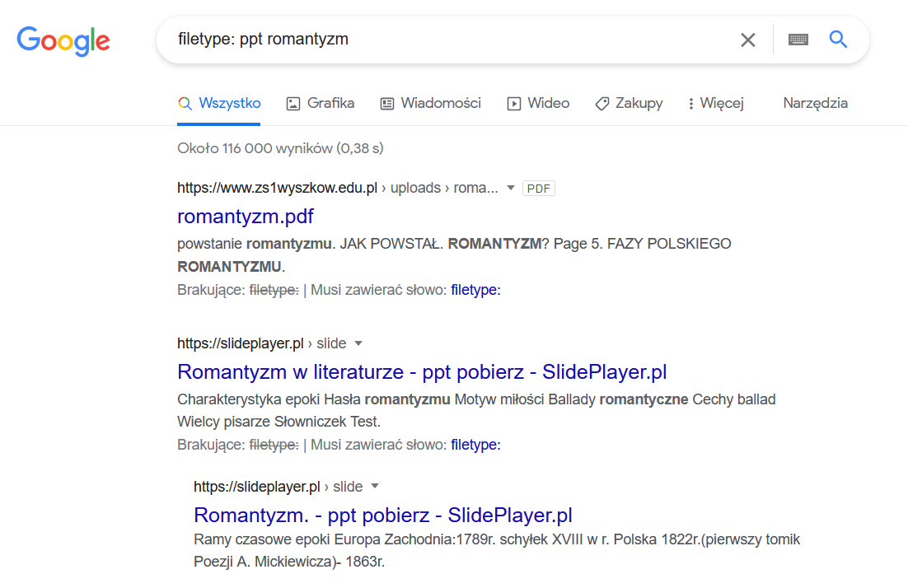The height and width of the screenshot is (588, 908).
Task: Click the snippet starting Ramy czasowe epoki
Action: [x=497, y=550]
